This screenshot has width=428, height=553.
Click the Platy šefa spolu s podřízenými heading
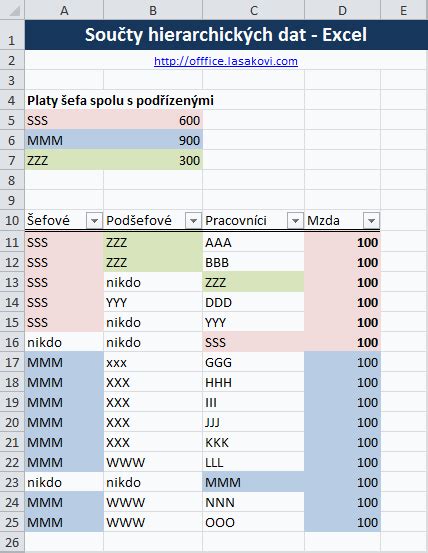point(120,101)
